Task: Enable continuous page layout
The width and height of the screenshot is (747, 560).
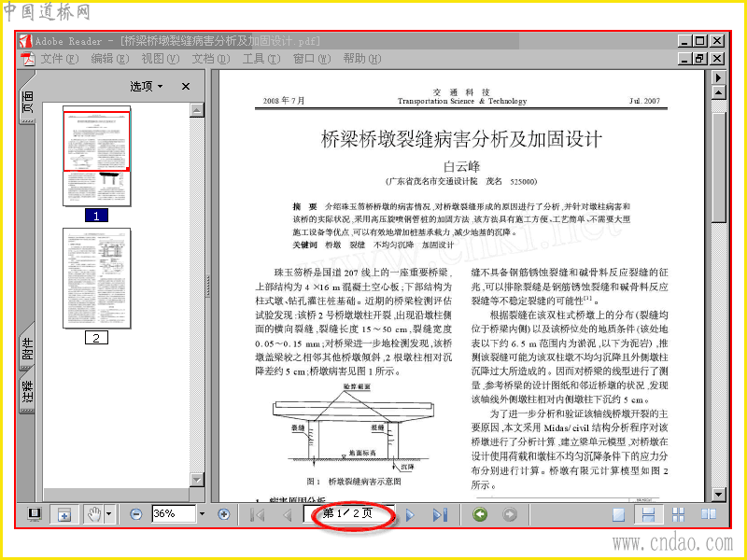Action: pos(648,515)
